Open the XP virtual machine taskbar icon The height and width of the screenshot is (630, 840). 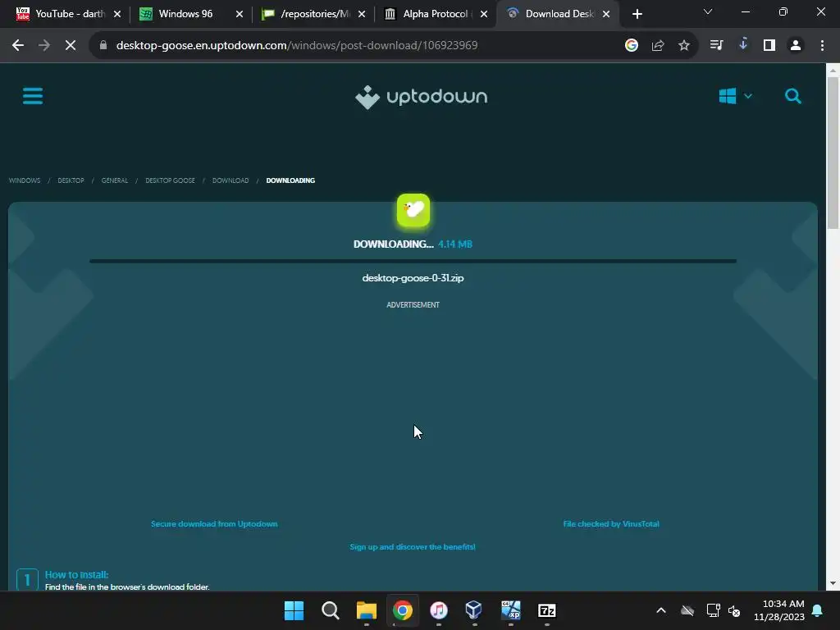pyautogui.click(x=510, y=610)
